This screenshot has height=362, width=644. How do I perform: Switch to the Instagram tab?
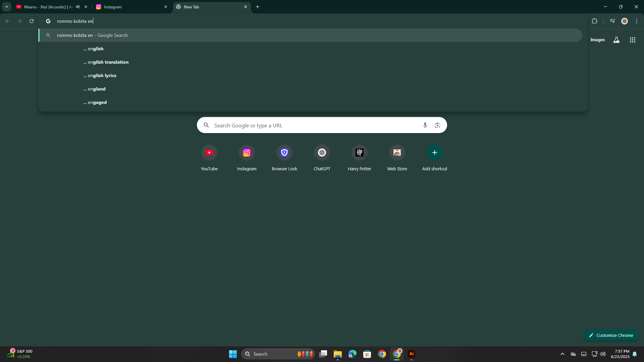click(x=131, y=7)
